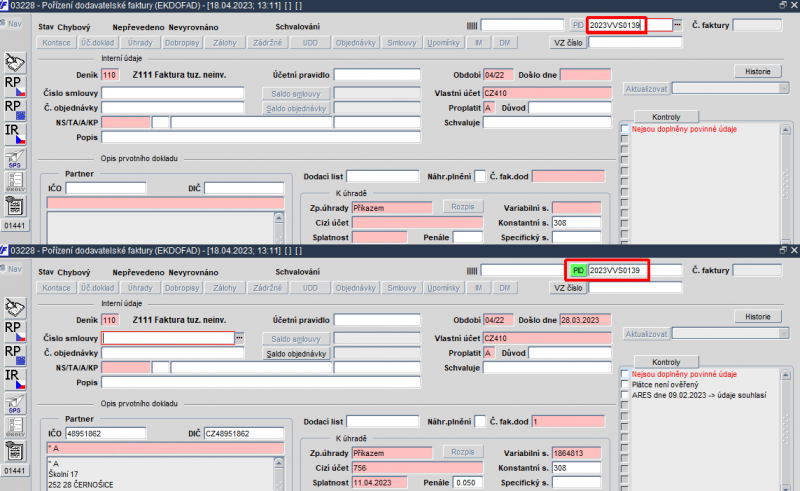Check the 'Plátce není ověřený' checkbox
This screenshot has width=800, height=491.
click(x=624, y=384)
